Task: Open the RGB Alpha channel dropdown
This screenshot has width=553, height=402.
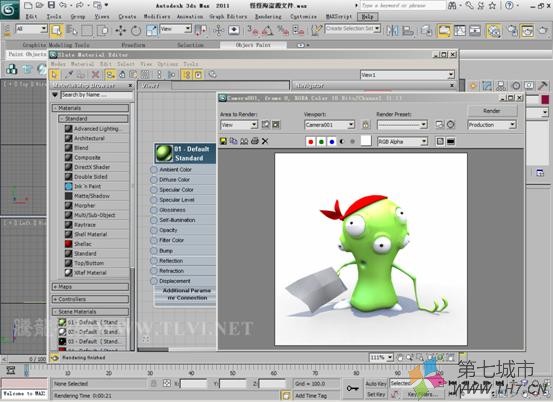Action: point(402,141)
